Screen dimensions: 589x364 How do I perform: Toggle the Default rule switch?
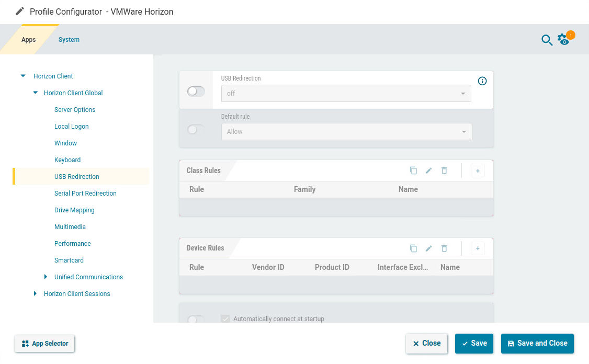(x=196, y=130)
